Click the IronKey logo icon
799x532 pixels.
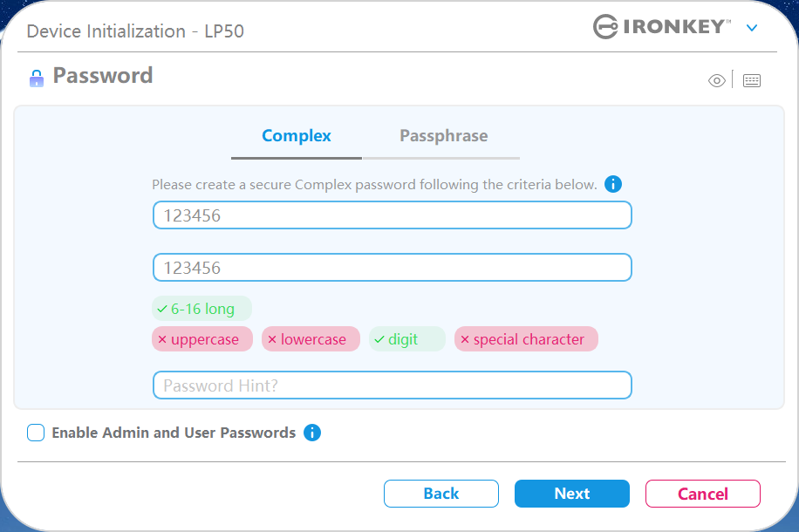click(x=606, y=27)
